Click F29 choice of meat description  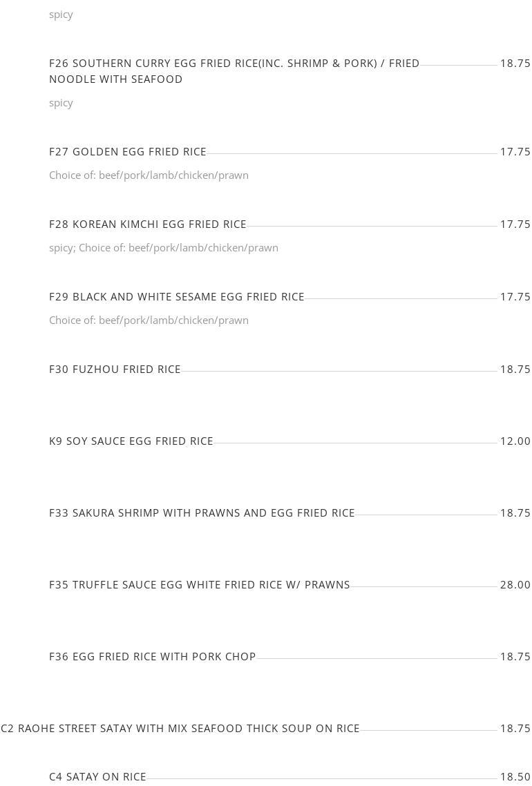pyautogui.click(x=149, y=320)
